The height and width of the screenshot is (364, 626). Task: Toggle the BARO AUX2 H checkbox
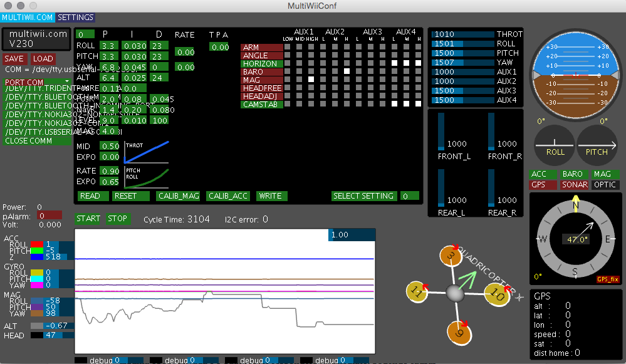[346, 71]
